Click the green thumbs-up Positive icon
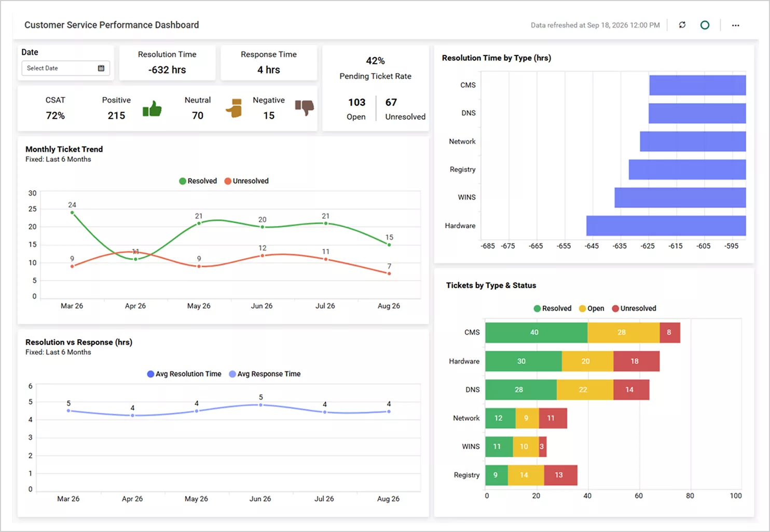Screen dimensions: 770x532 pyautogui.click(x=152, y=108)
